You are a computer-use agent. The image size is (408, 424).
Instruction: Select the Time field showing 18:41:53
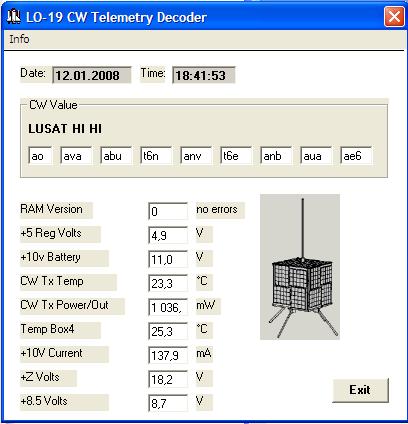pyautogui.click(x=204, y=75)
